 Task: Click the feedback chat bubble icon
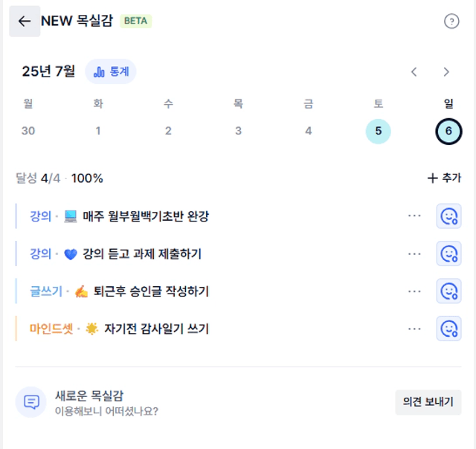[31, 402]
